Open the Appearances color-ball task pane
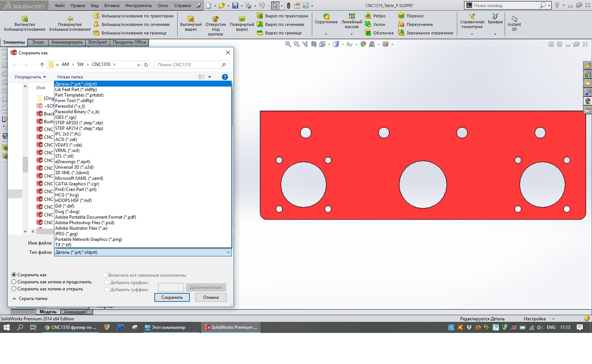The image size is (592, 364). (x=588, y=101)
